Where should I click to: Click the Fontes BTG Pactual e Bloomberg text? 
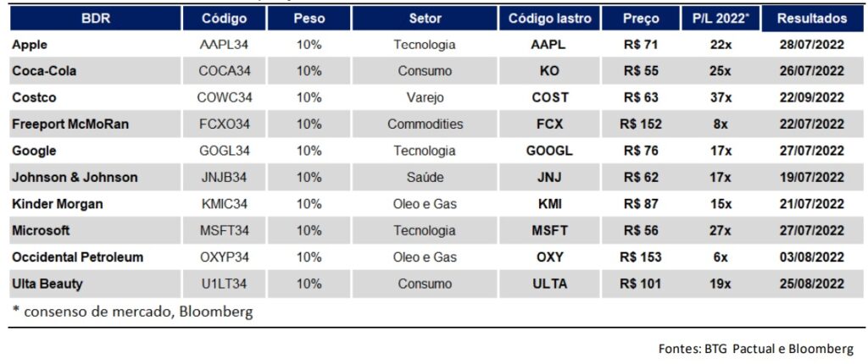755,349
